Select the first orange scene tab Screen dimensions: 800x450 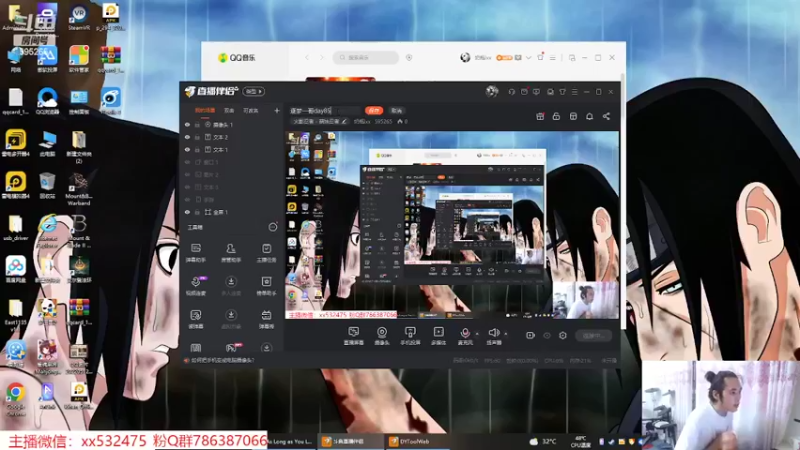pyautogui.click(x=205, y=110)
